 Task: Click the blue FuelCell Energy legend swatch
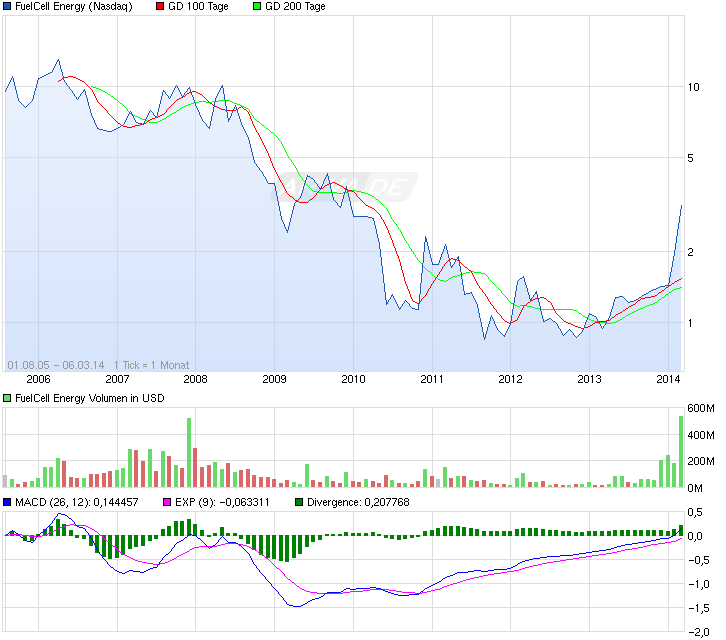click(x=7, y=6)
